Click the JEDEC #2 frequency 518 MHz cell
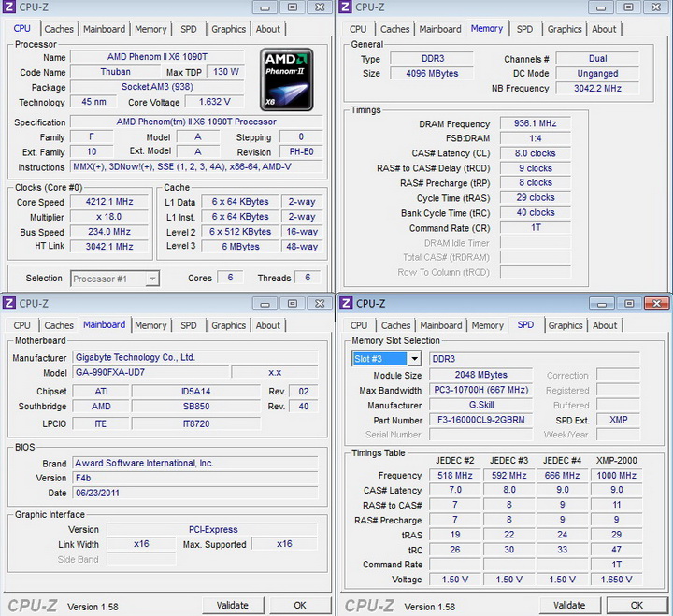 point(455,475)
